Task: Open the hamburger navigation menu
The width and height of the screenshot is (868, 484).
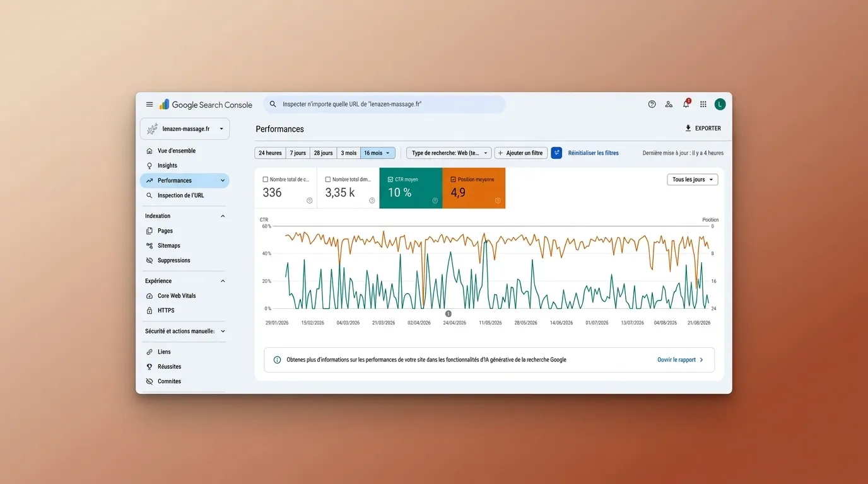Action: [x=150, y=105]
